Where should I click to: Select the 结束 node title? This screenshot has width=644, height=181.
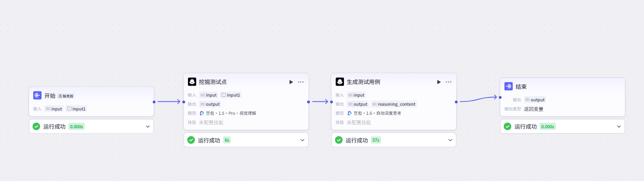521,87
